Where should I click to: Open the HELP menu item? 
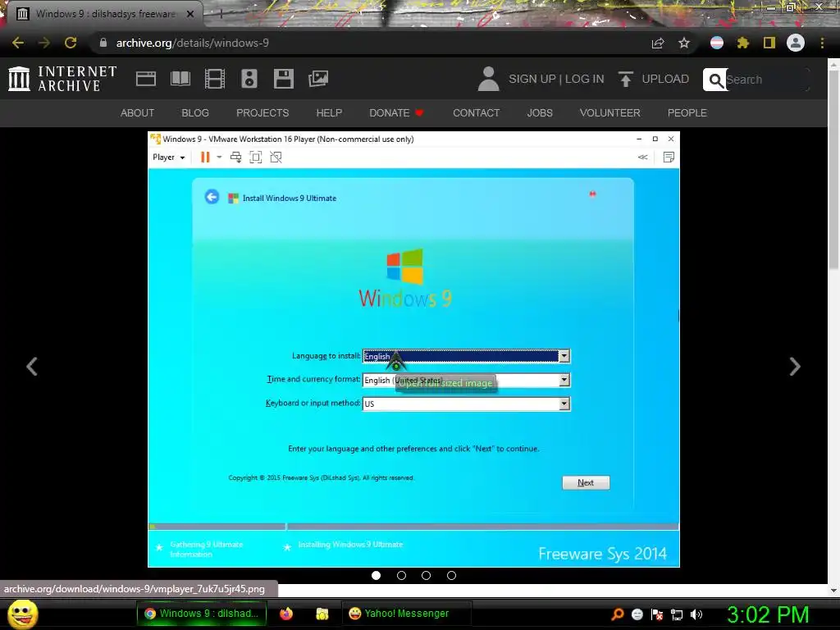tap(329, 113)
